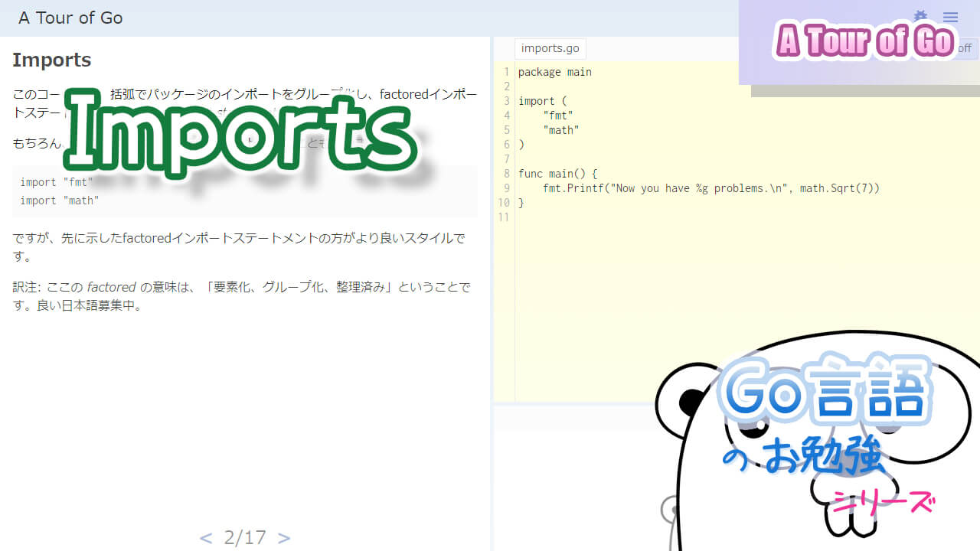This screenshot has width=980, height=551.
Task: Go to the next page with > arrow
Action: tap(284, 537)
